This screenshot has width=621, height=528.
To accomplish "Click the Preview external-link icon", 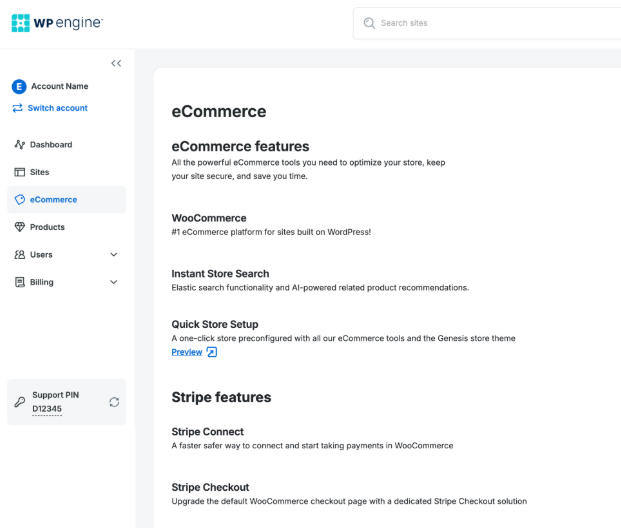I will 212,352.
